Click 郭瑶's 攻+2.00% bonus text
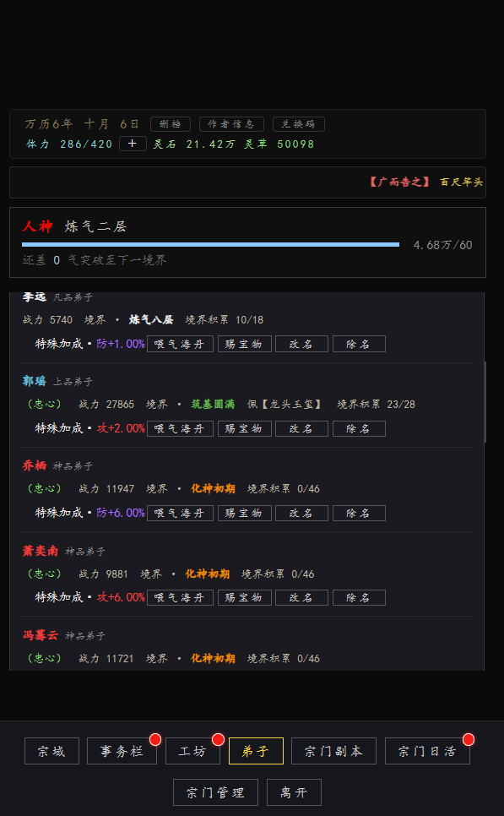Viewport: 504px width, 816px height. pyautogui.click(x=121, y=428)
